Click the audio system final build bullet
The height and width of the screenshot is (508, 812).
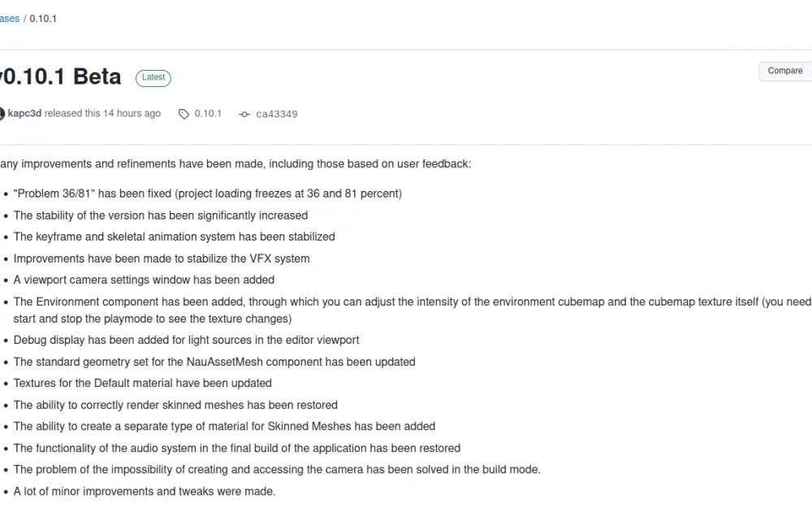(236, 448)
